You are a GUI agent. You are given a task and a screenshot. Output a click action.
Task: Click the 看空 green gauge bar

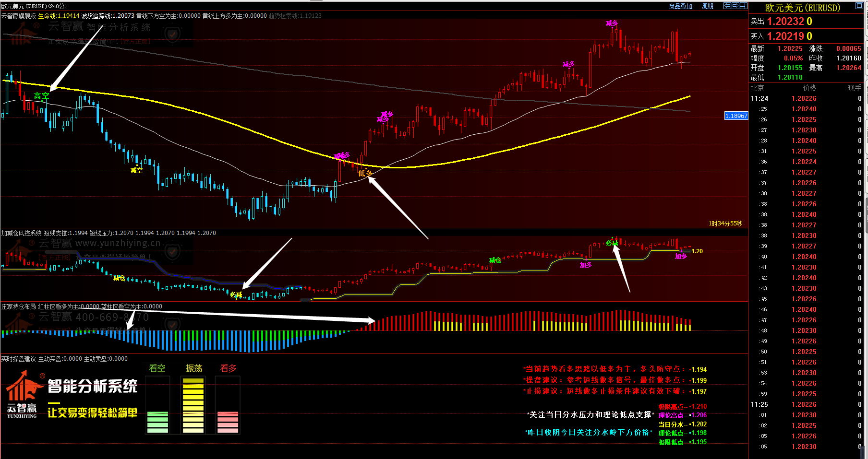[x=157, y=422]
